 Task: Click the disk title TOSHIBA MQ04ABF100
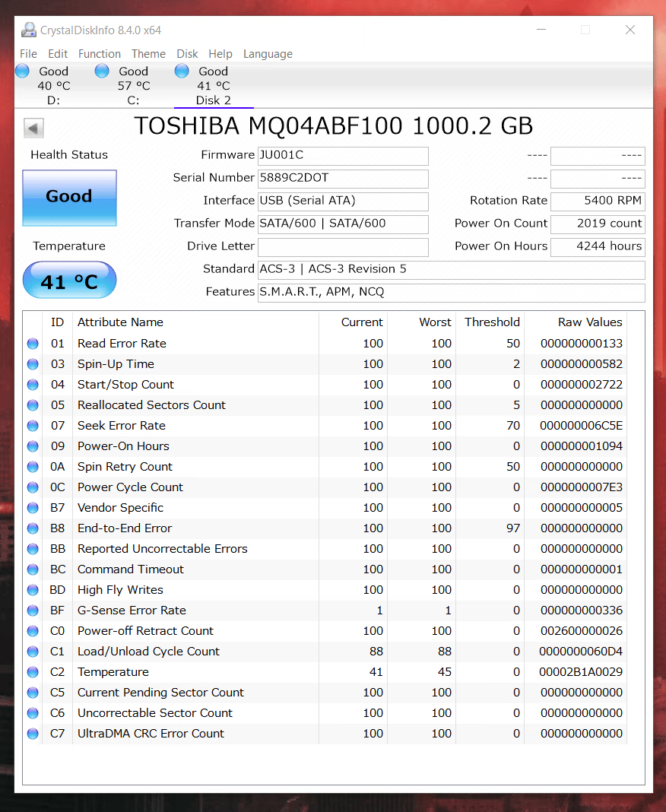coord(334,126)
